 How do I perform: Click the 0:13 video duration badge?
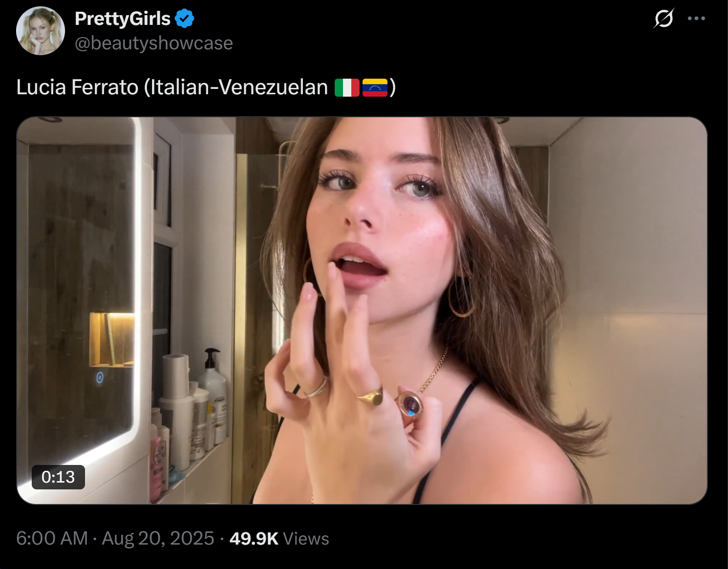pyautogui.click(x=58, y=477)
